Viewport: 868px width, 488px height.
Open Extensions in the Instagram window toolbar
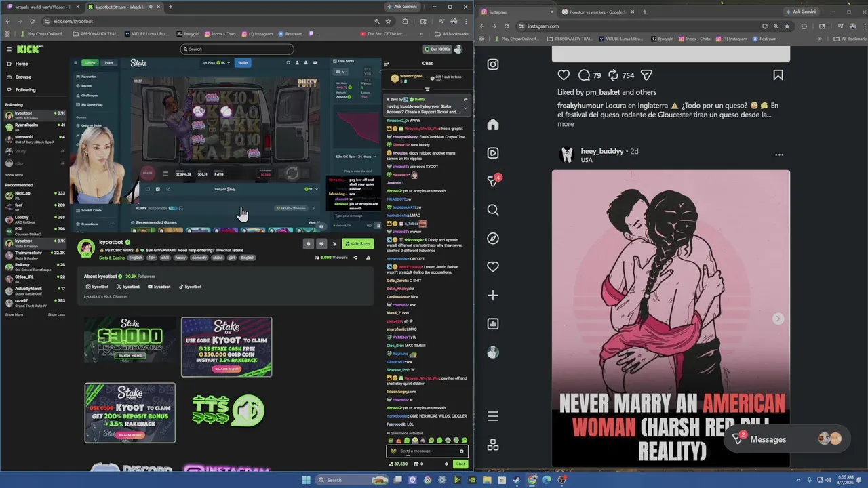tap(804, 26)
